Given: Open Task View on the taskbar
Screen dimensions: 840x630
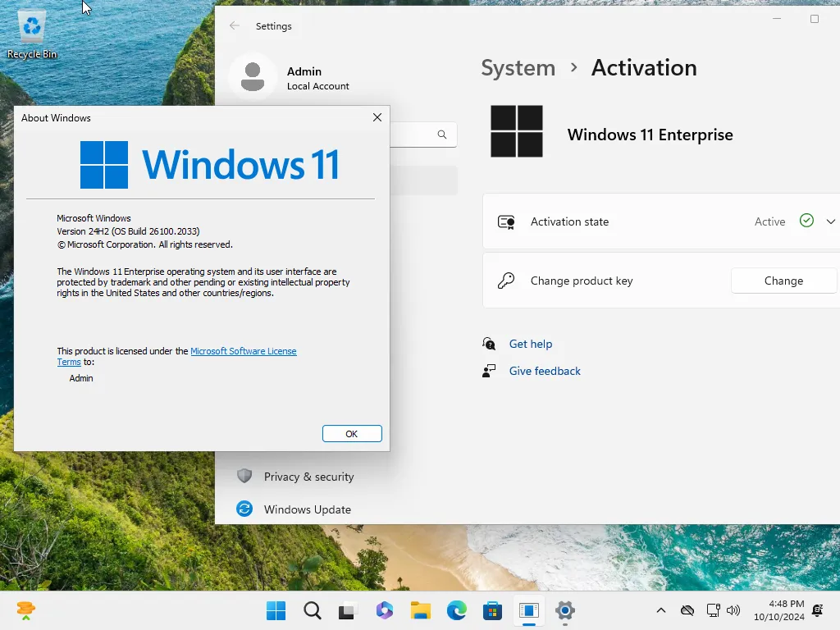Looking at the screenshot, I should (348, 610).
